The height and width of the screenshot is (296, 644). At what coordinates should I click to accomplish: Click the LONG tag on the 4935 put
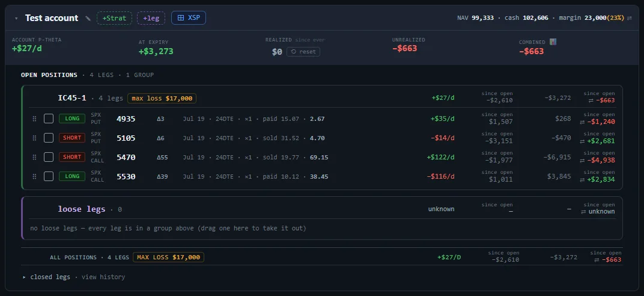point(72,119)
